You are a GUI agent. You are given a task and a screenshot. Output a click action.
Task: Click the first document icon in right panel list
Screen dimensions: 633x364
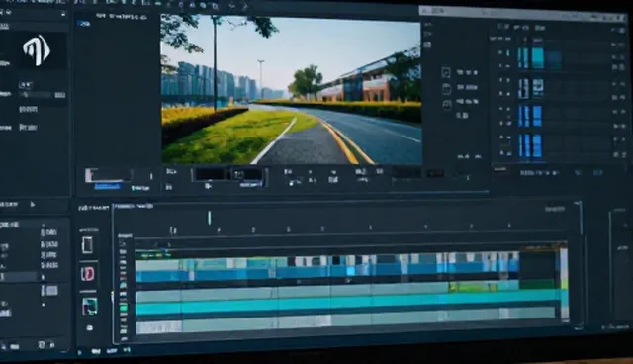(x=446, y=72)
